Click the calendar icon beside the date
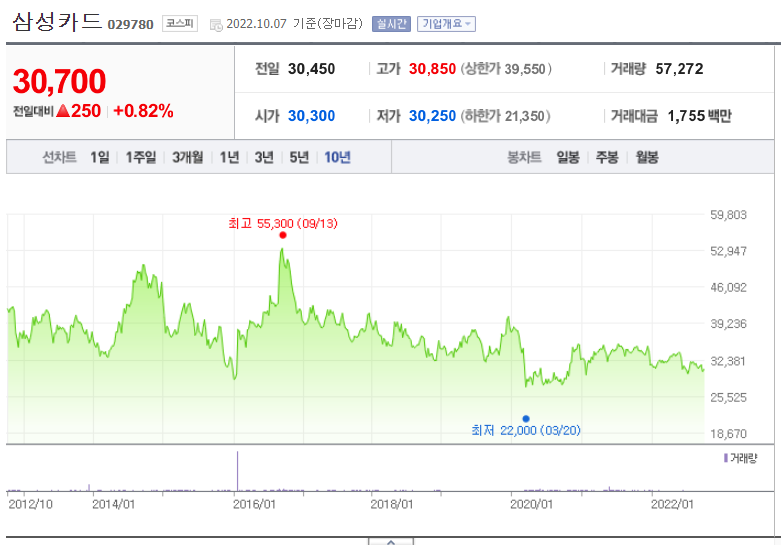 click(216, 25)
